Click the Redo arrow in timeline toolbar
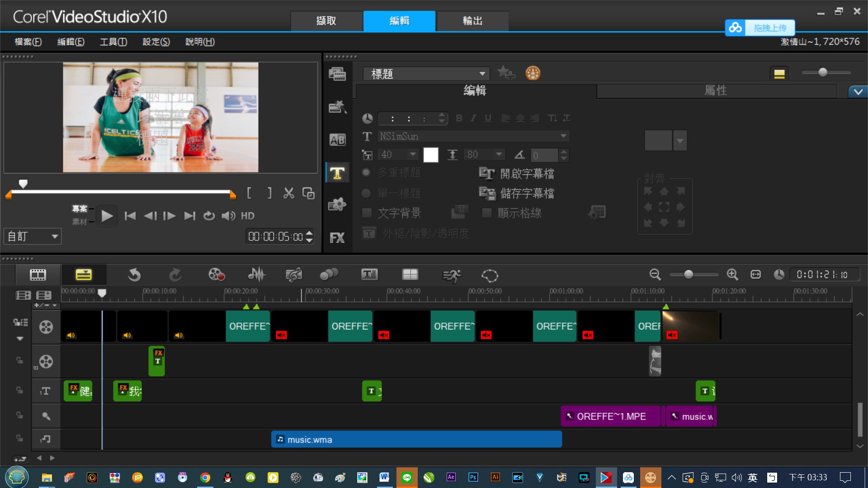The width and height of the screenshot is (868, 488). 175,275
